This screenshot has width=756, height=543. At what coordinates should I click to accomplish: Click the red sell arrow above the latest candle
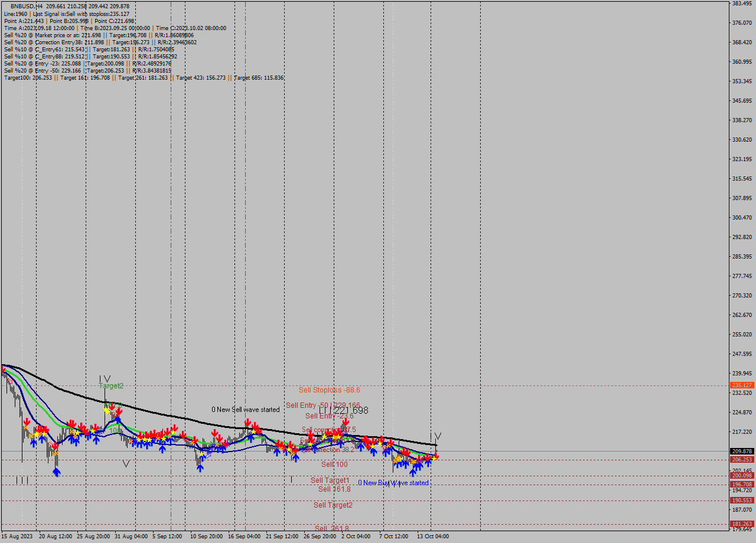point(436,457)
